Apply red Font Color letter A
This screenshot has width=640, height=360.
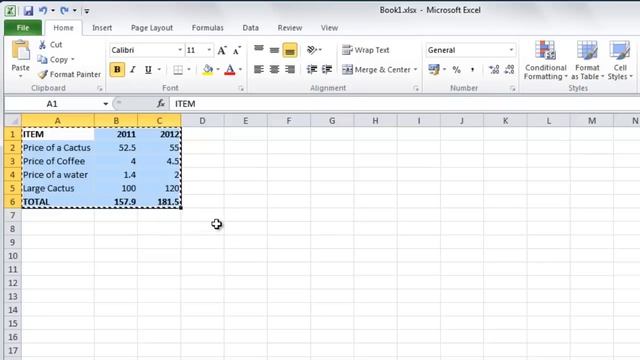click(x=230, y=70)
